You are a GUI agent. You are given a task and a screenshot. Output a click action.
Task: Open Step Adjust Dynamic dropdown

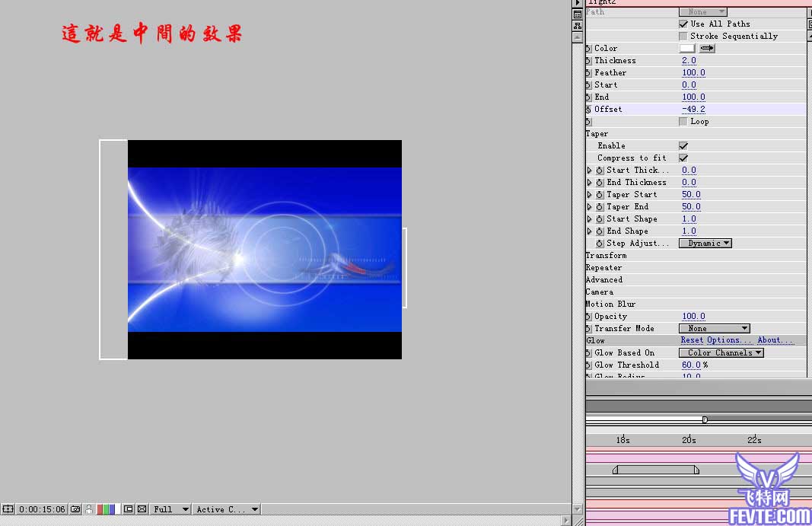point(705,243)
